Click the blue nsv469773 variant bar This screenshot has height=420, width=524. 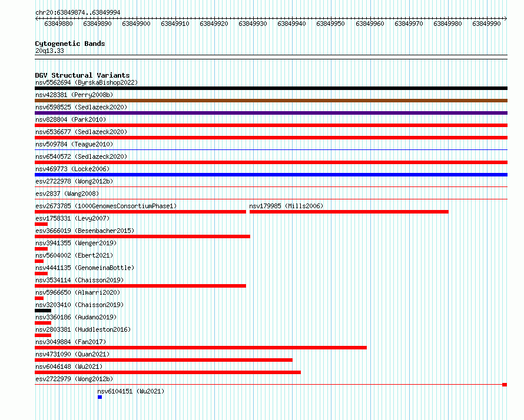pos(271,175)
